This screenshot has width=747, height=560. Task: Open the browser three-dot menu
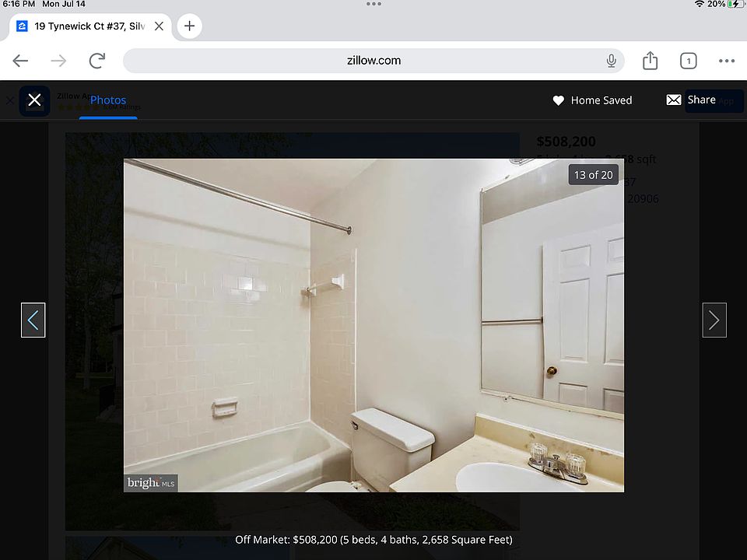[727, 61]
